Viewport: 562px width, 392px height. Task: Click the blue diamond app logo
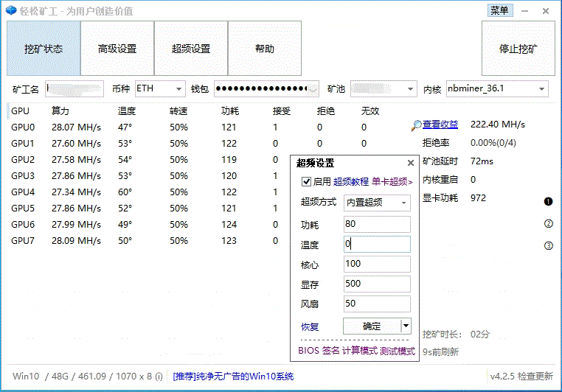point(11,10)
